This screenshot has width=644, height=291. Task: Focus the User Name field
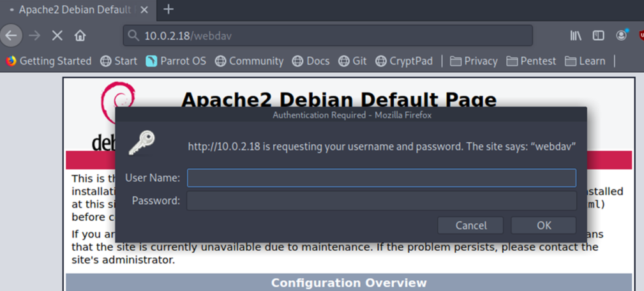click(x=382, y=178)
